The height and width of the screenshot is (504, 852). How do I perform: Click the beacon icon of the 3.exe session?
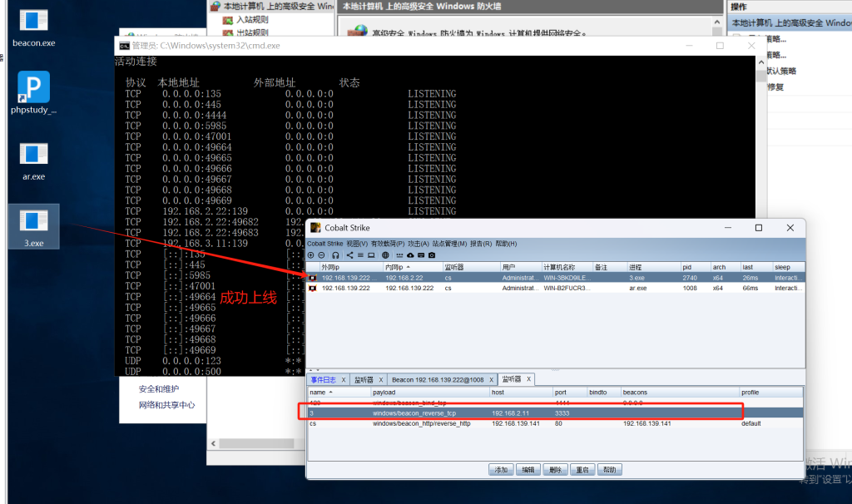click(313, 278)
